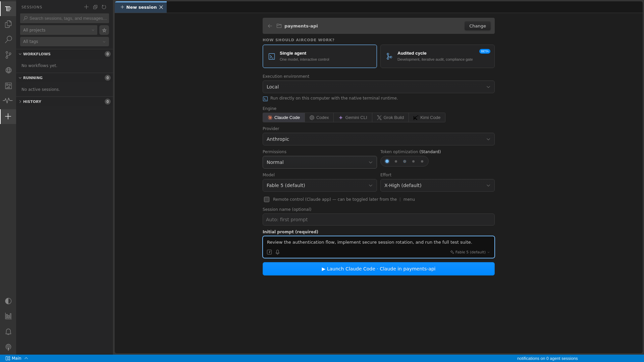644x362 pixels.
Task: Open the Effort X-High dropdown
Action: (x=437, y=185)
